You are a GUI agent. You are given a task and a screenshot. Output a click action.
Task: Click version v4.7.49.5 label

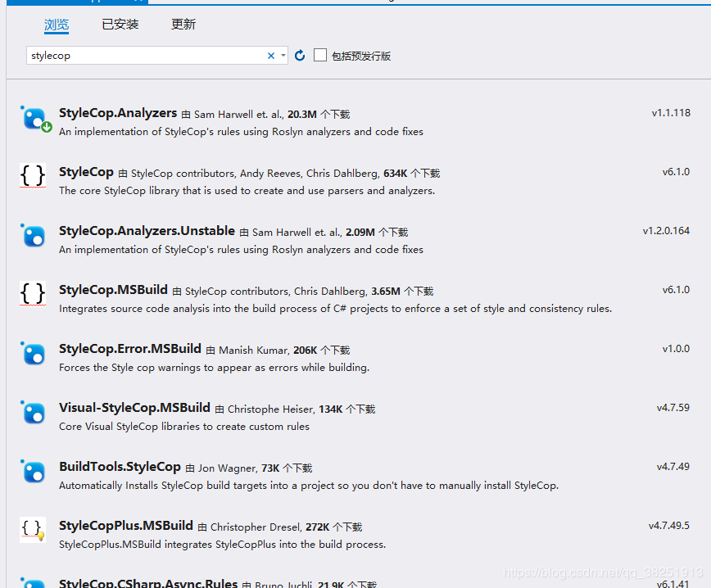[669, 526]
